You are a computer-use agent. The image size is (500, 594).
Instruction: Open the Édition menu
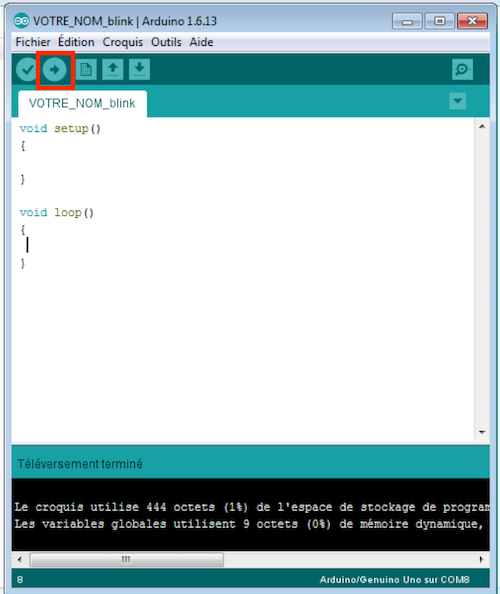point(76,42)
